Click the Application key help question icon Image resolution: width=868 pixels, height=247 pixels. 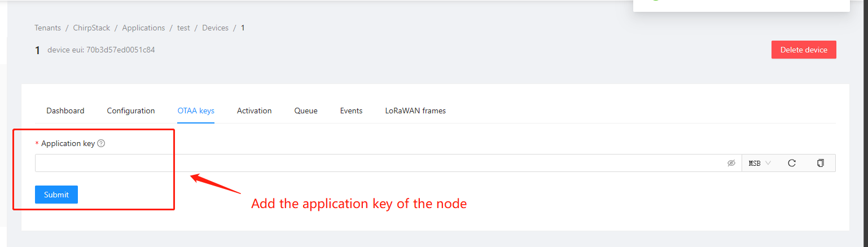point(101,143)
